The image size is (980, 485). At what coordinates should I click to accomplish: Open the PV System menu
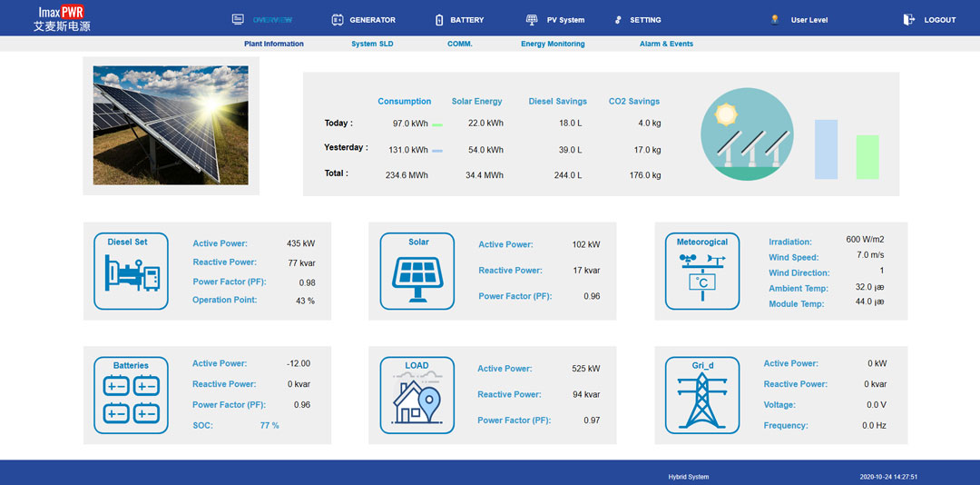click(x=555, y=20)
